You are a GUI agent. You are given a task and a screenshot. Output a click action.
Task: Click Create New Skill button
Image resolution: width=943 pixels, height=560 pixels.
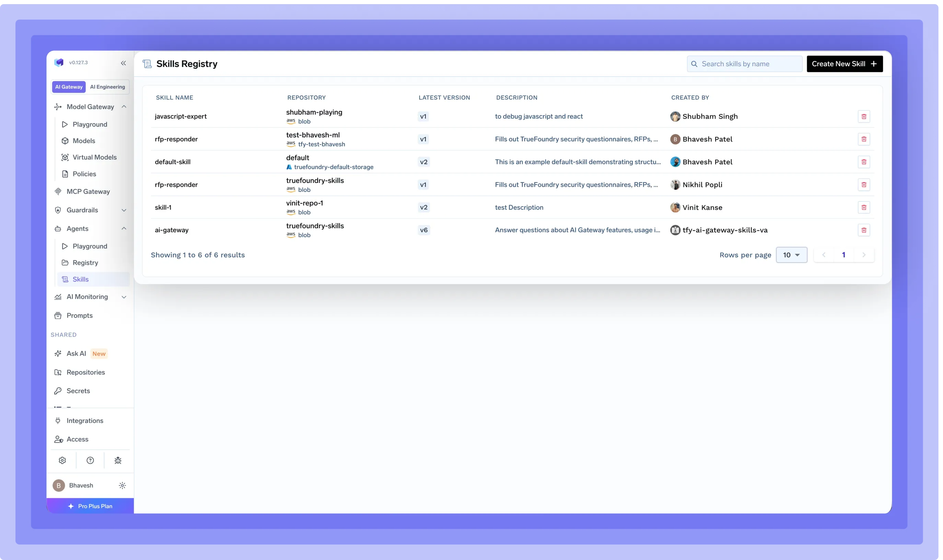click(845, 64)
